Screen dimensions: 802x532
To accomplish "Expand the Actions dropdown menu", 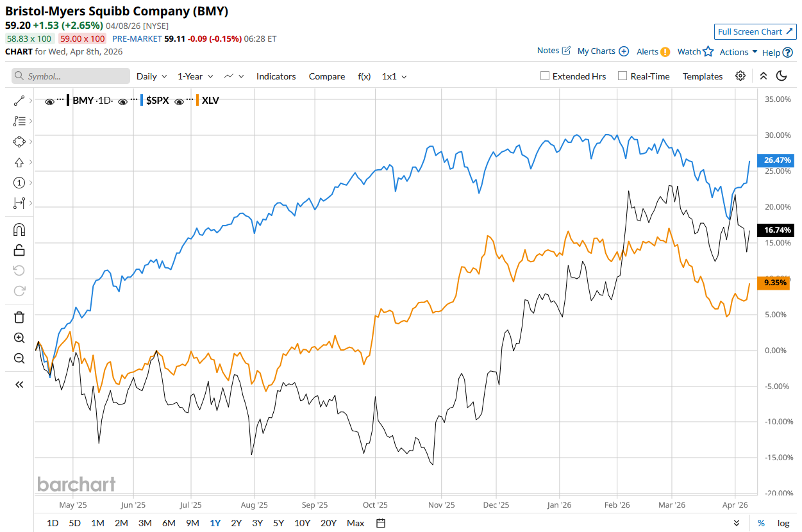I will click(x=739, y=52).
